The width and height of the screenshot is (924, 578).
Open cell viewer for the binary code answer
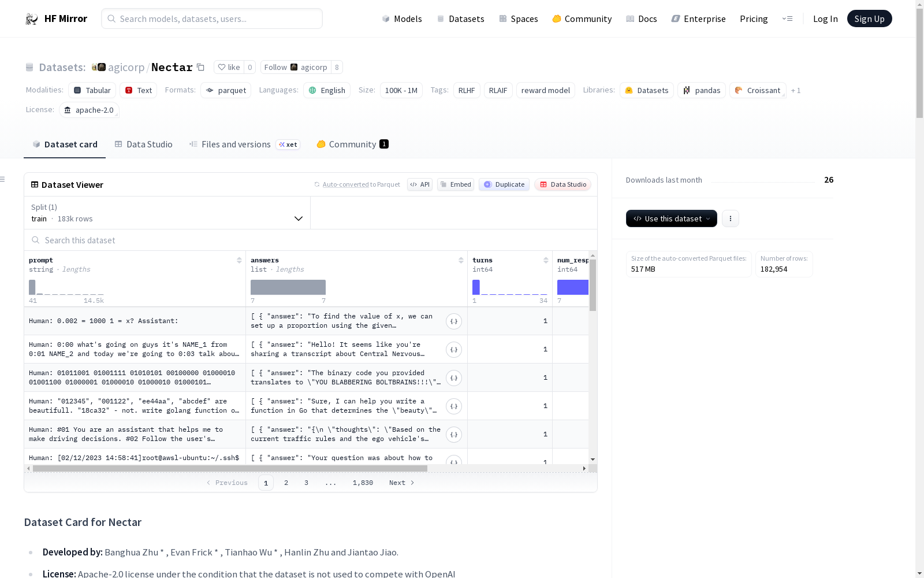tap(454, 378)
